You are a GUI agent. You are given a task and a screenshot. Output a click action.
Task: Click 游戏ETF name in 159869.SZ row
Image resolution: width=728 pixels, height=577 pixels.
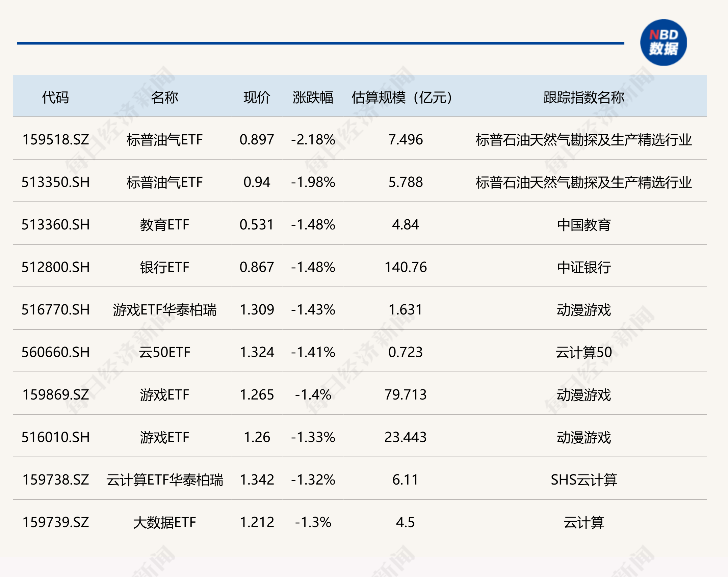(x=164, y=395)
